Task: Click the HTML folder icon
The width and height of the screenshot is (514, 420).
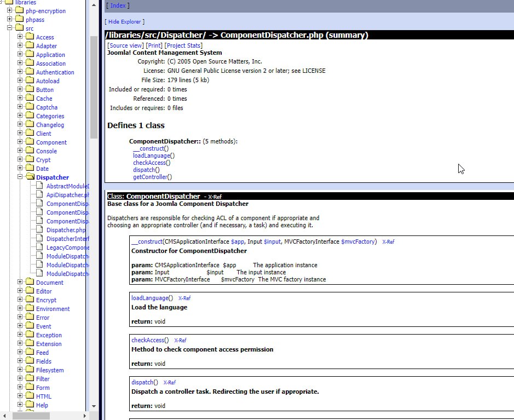Action: tap(30, 396)
